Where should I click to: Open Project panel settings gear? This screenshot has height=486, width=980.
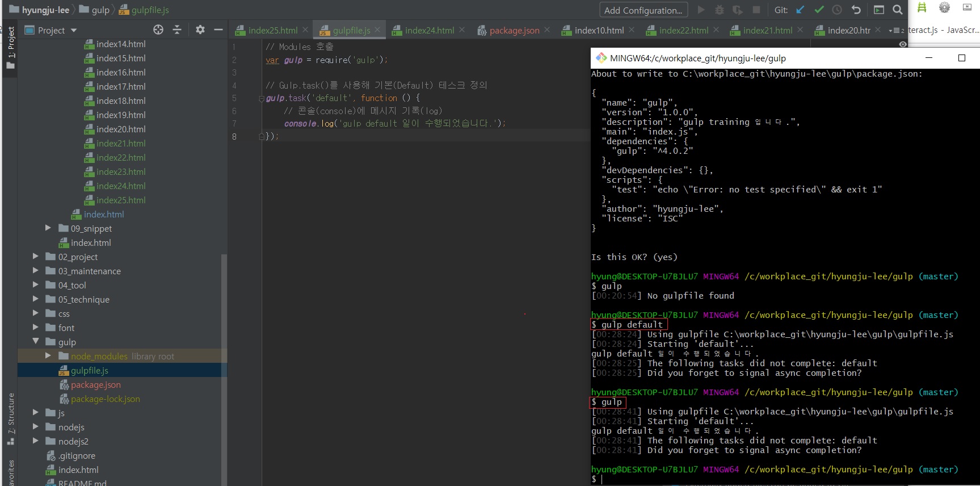pos(200,30)
